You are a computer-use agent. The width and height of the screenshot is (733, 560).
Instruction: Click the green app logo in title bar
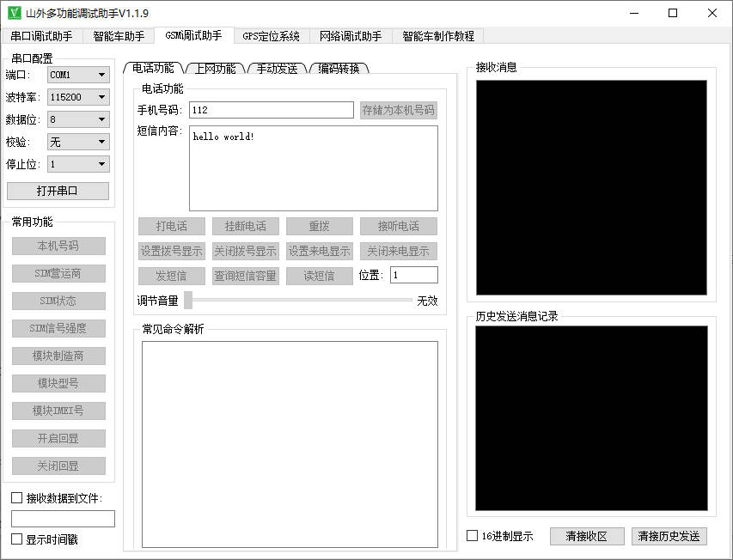(15, 13)
